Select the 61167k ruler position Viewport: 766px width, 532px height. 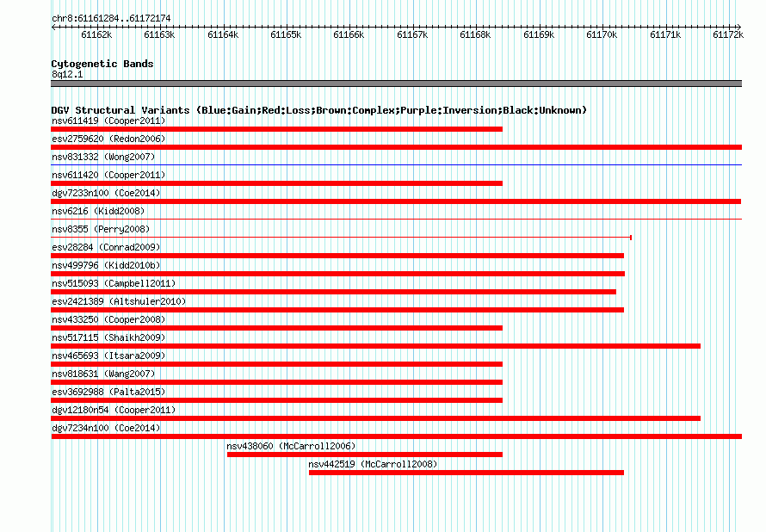point(412,34)
